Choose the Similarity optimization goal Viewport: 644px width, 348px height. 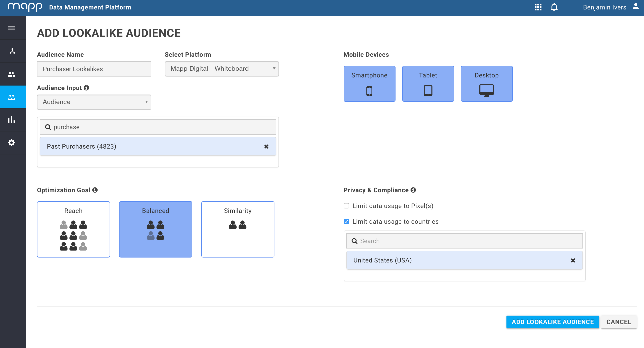237,229
